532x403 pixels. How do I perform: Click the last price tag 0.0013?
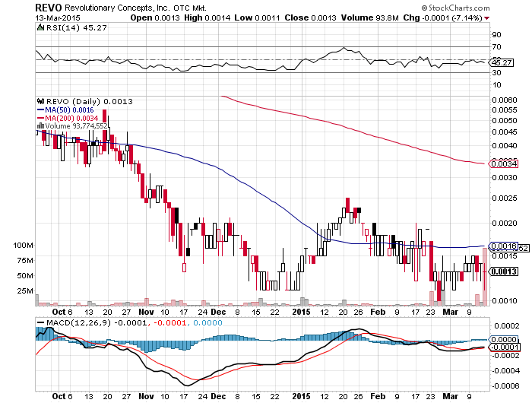click(503, 271)
